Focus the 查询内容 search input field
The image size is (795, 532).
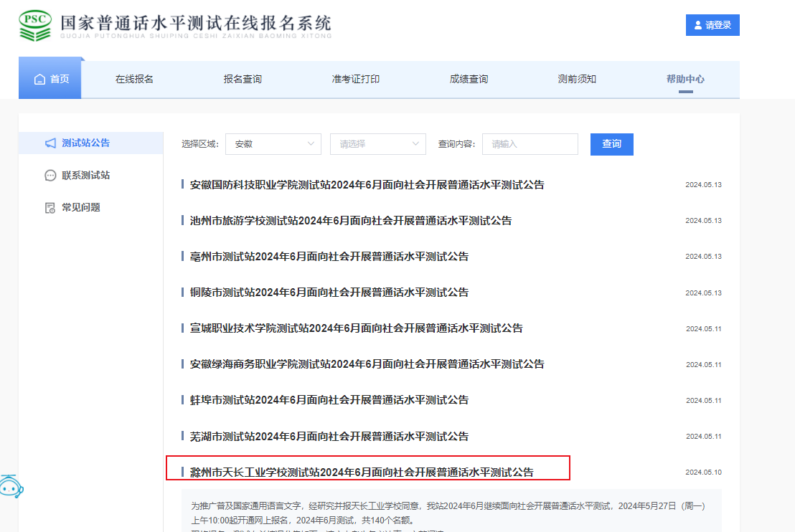tap(530, 144)
